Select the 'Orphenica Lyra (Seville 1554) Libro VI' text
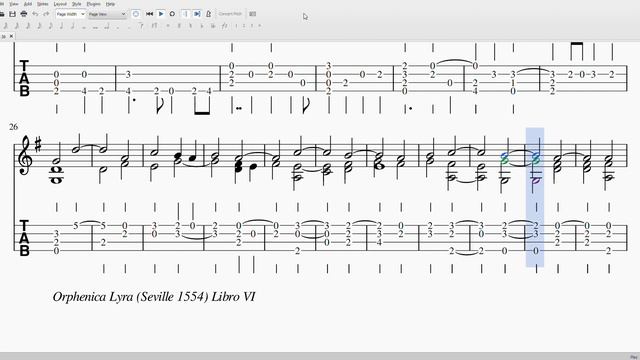Viewport: 640px width, 360px height. [x=154, y=297]
